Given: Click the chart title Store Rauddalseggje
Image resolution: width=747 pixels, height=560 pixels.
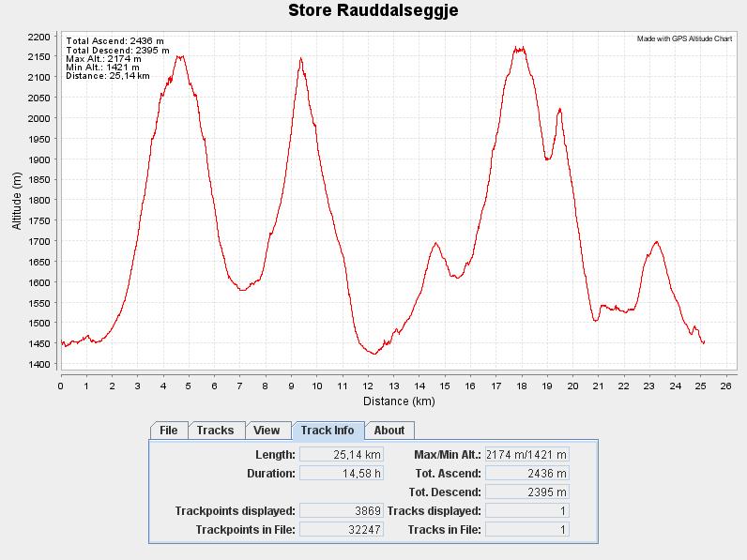Looking at the screenshot, I should tap(373, 10).
